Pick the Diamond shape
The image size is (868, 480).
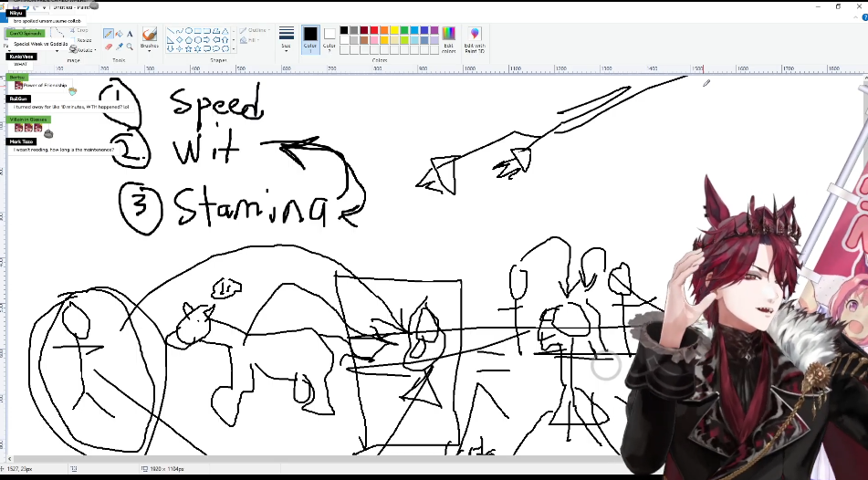click(180, 40)
